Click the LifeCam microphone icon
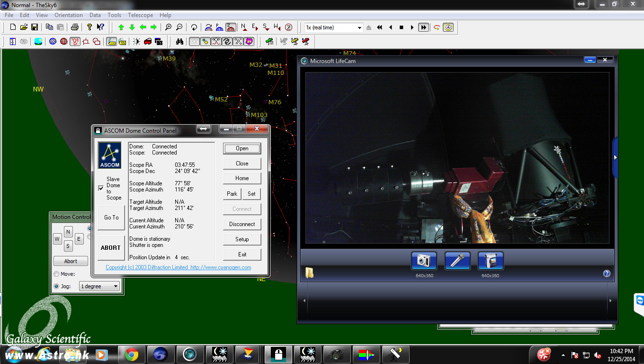Screen dimensions: 644x364 pos(457,261)
